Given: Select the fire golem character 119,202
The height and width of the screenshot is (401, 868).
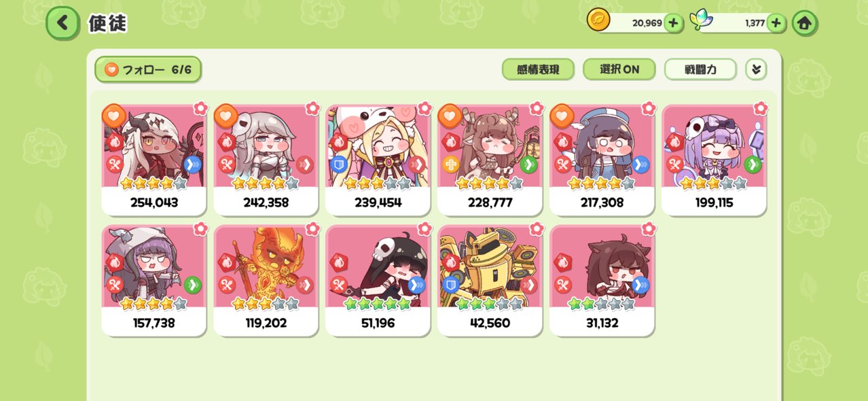Looking at the screenshot, I should pyautogui.click(x=266, y=281).
